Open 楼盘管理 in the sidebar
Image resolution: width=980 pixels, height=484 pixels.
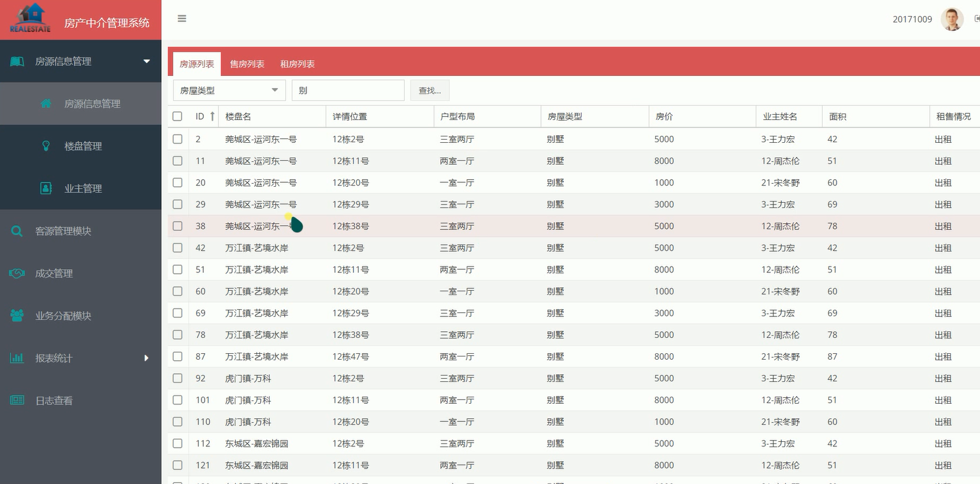click(x=83, y=146)
